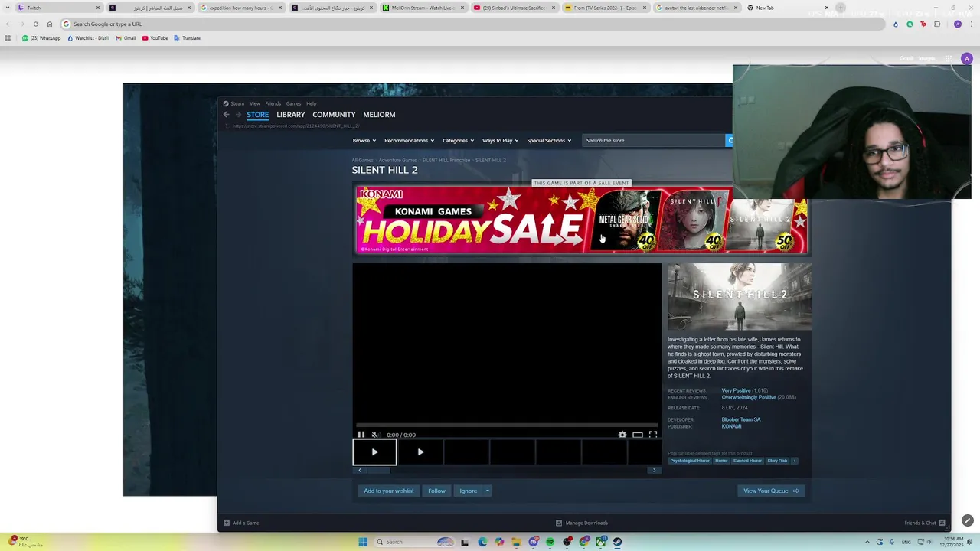Open the WhatsApp bookmark
Image resolution: width=980 pixels, height=551 pixels.
pos(41,38)
